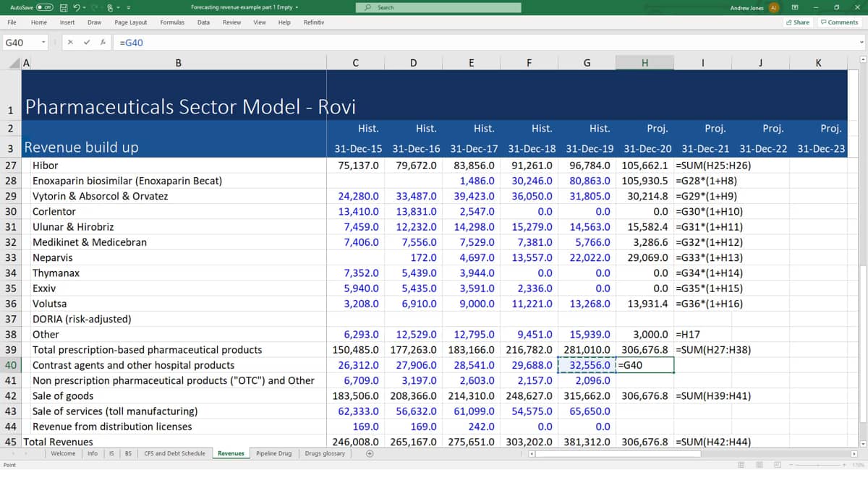This screenshot has height=488, width=868.
Task: Switch to the Draw ribbon tab
Action: pos(95,22)
